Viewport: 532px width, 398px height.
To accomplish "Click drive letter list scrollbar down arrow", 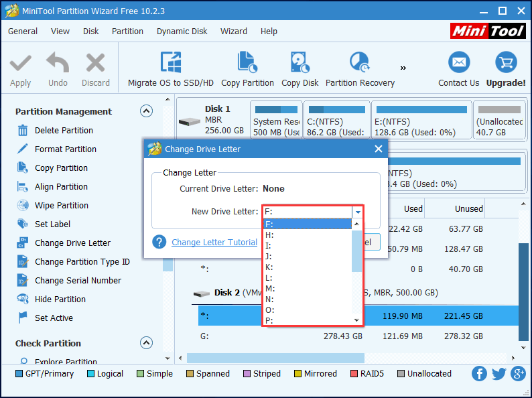I will pyautogui.click(x=356, y=320).
